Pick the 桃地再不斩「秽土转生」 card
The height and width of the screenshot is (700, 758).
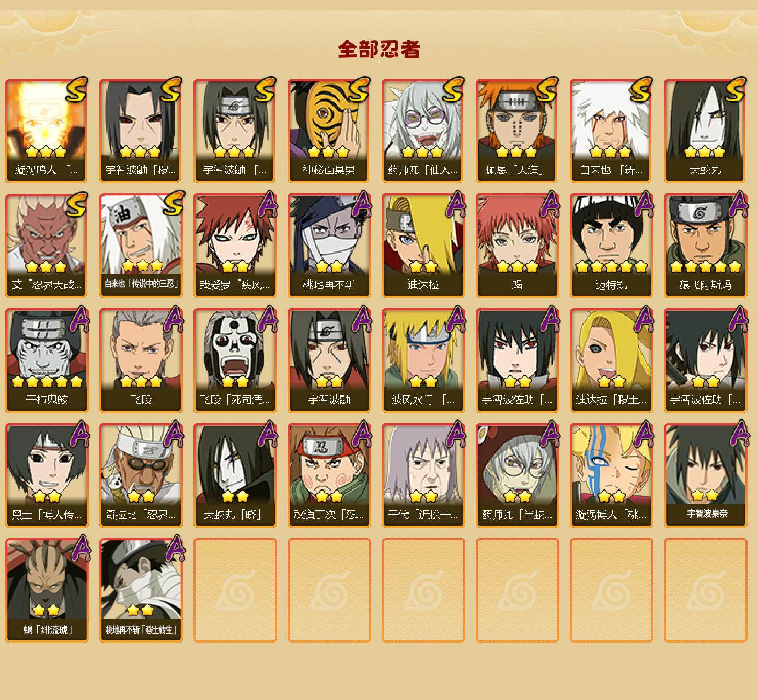pos(141,590)
